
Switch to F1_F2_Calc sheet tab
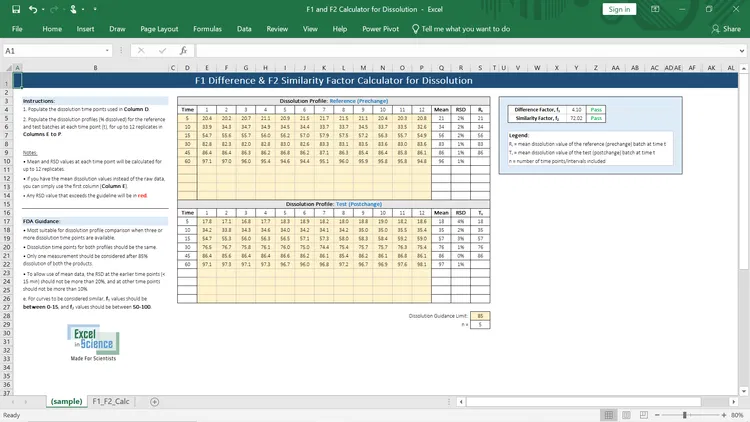110,401
